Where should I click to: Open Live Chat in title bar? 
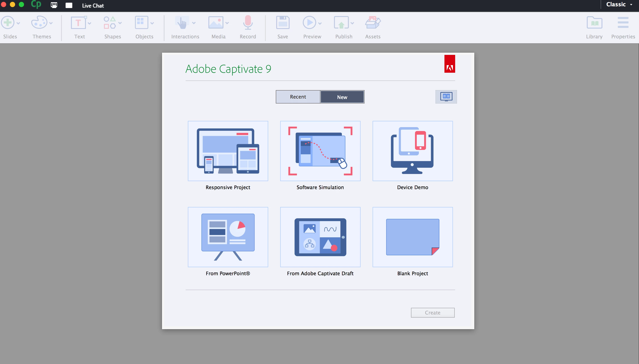pyautogui.click(x=93, y=6)
